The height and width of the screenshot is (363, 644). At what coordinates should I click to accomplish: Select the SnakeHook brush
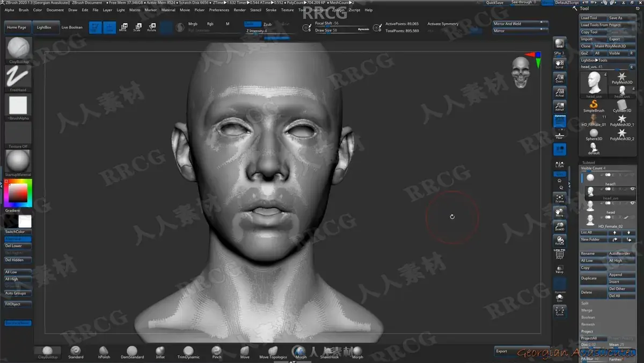[x=330, y=352]
